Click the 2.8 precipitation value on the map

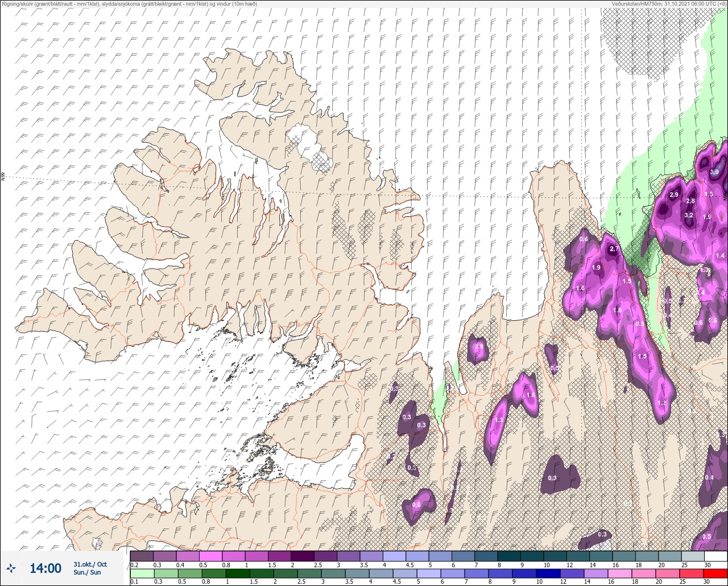coord(691,201)
